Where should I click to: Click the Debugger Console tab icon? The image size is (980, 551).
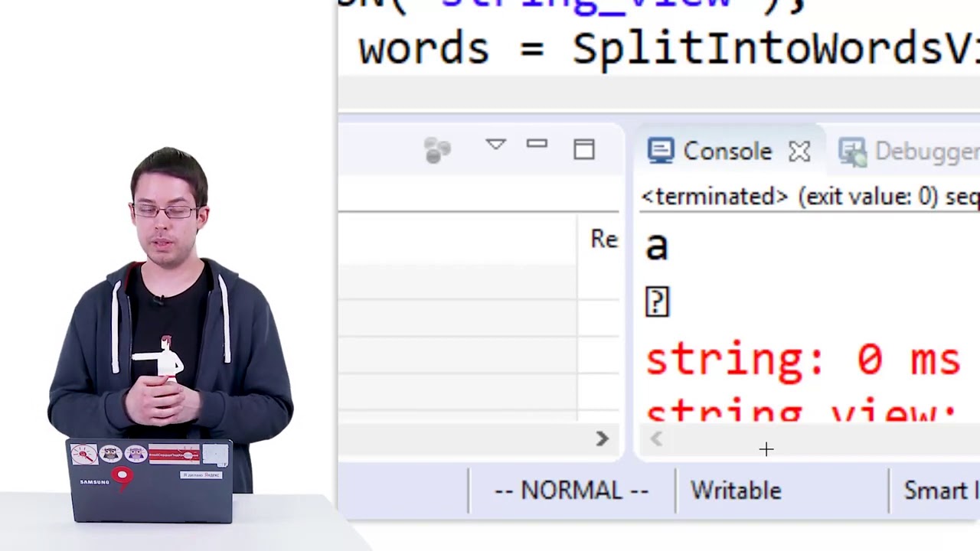tap(852, 152)
